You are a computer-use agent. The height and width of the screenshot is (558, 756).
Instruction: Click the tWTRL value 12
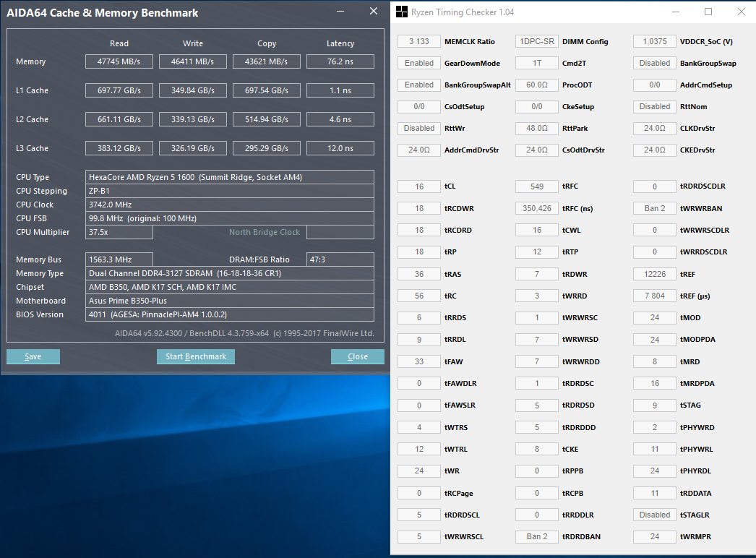(419, 449)
